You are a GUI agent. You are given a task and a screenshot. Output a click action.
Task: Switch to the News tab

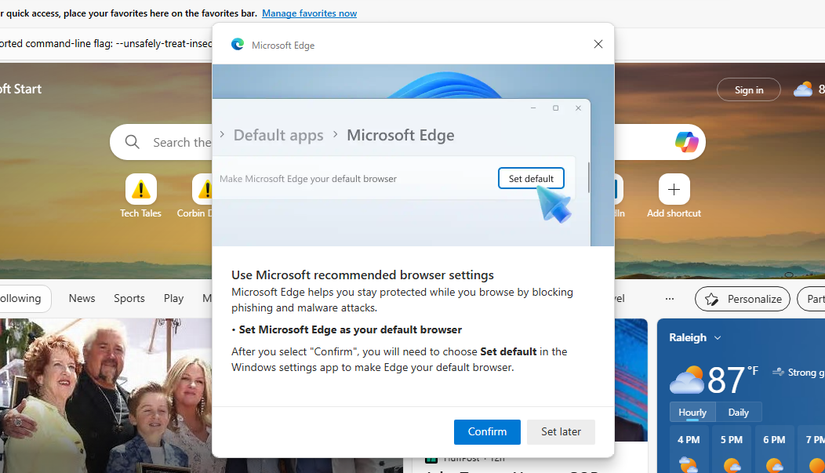82,298
